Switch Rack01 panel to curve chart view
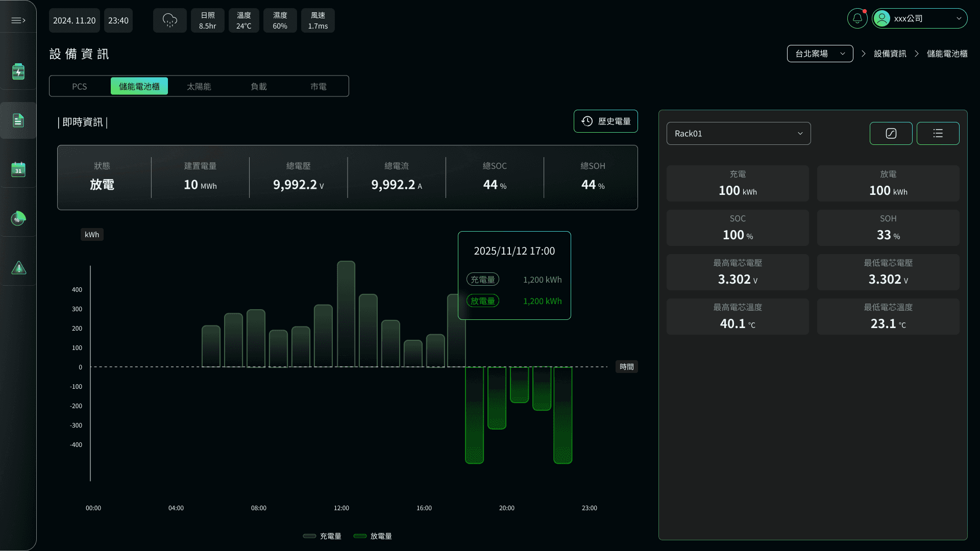This screenshot has height=551, width=980. tap(891, 133)
